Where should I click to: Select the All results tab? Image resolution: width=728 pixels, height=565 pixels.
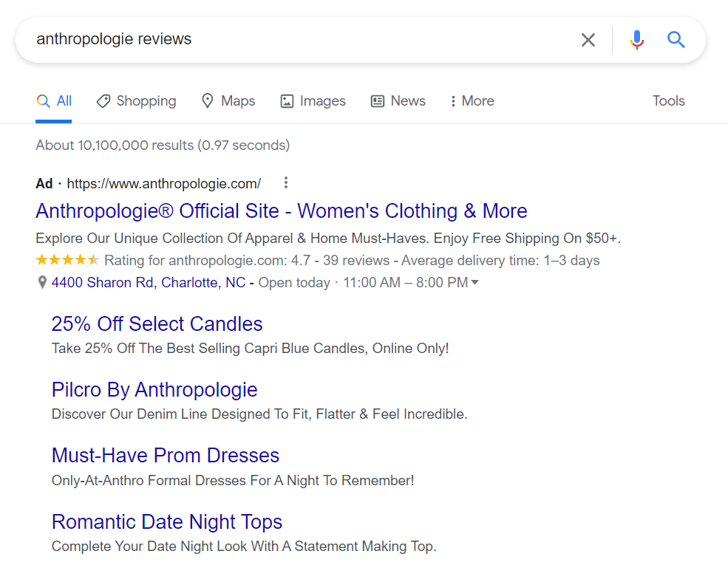coord(54,101)
